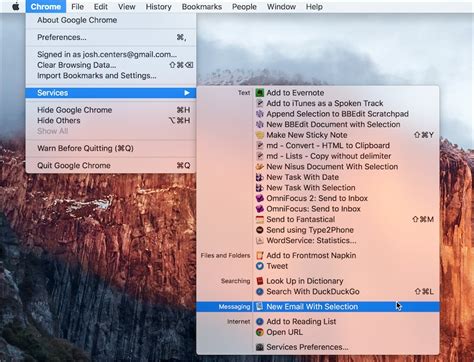Click the System Preferences icon beside Services Preferences

260,347
